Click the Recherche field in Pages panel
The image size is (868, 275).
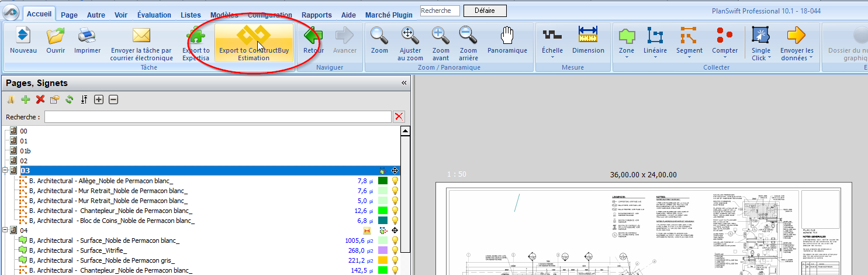pos(217,117)
